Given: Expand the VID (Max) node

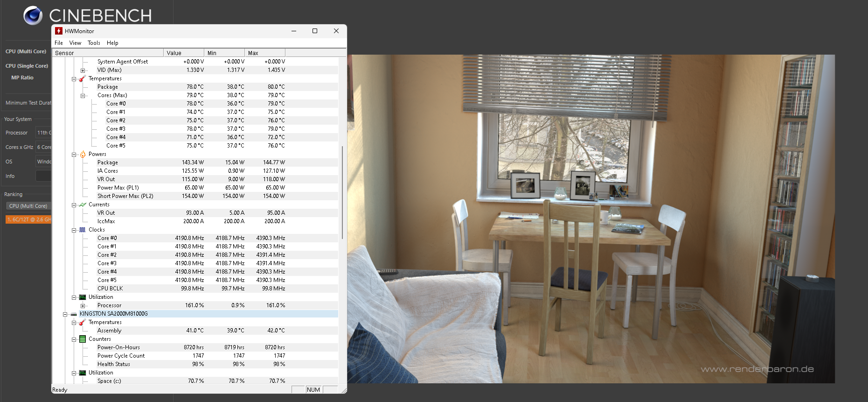Looking at the screenshot, I should coord(83,71).
